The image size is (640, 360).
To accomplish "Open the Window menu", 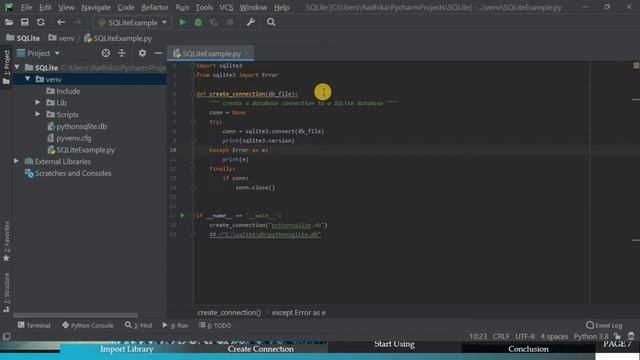I will [x=253, y=7].
